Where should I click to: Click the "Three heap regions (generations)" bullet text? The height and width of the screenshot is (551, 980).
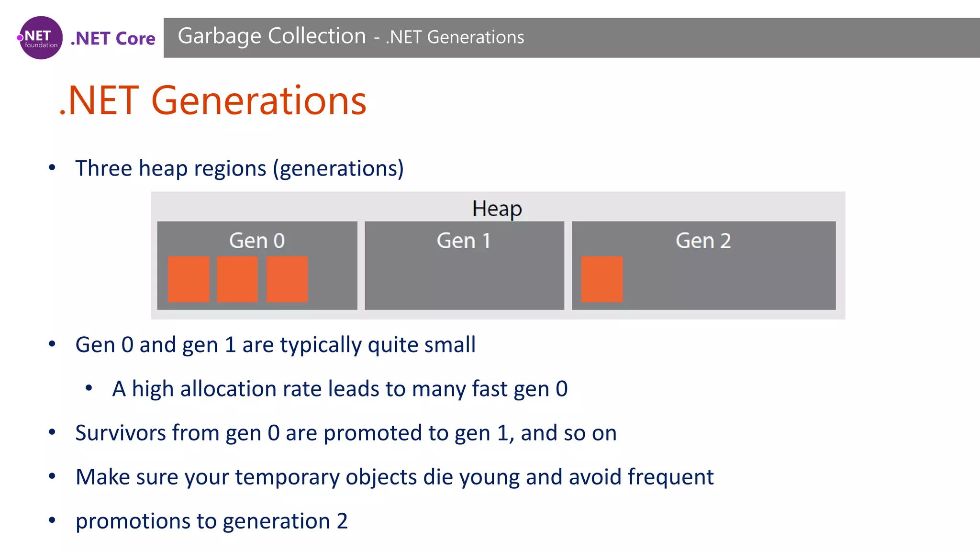click(x=239, y=168)
